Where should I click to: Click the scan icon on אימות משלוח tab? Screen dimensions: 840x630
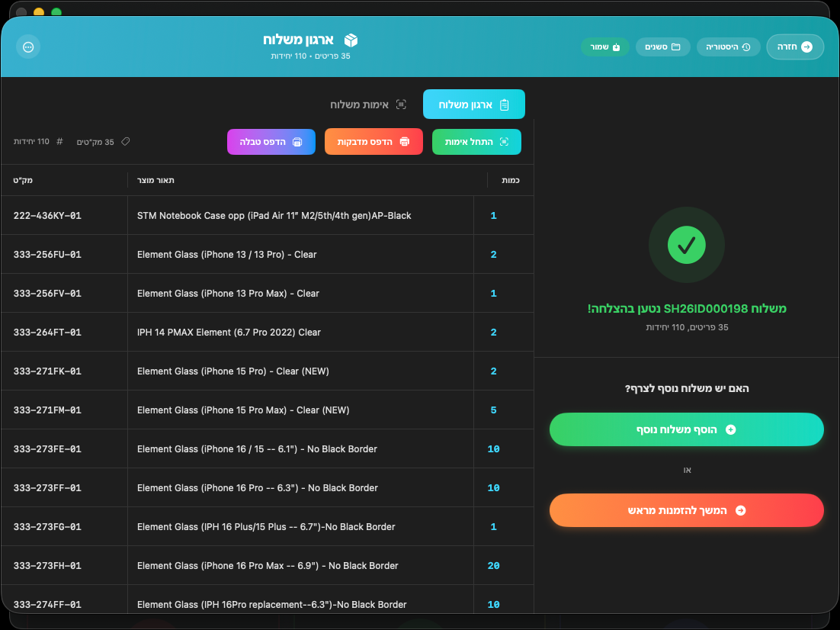tap(401, 104)
